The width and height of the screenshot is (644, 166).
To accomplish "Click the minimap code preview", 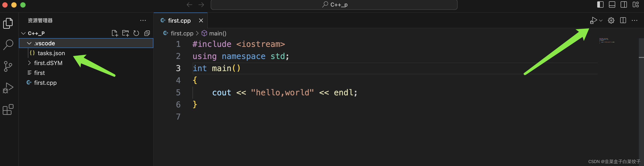I will point(607,41).
